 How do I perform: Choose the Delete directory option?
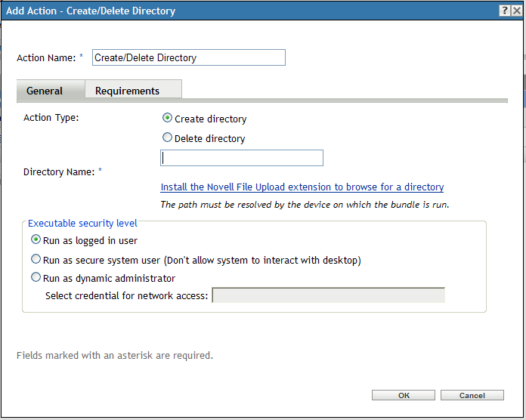tap(167, 137)
